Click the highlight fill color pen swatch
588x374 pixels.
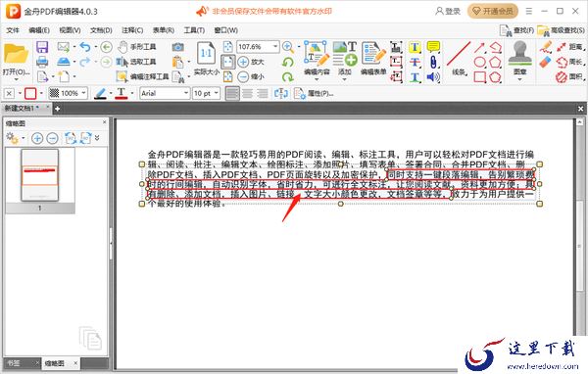100,93
